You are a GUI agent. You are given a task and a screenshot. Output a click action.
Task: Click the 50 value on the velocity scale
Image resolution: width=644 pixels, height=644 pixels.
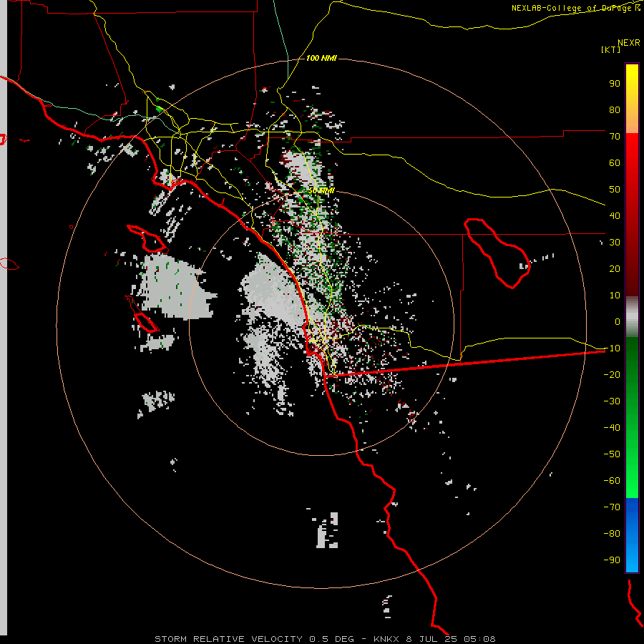[615, 190]
